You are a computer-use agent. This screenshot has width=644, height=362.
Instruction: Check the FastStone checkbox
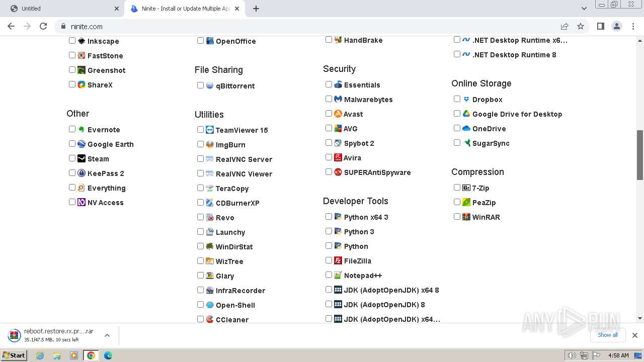(72, 55)
